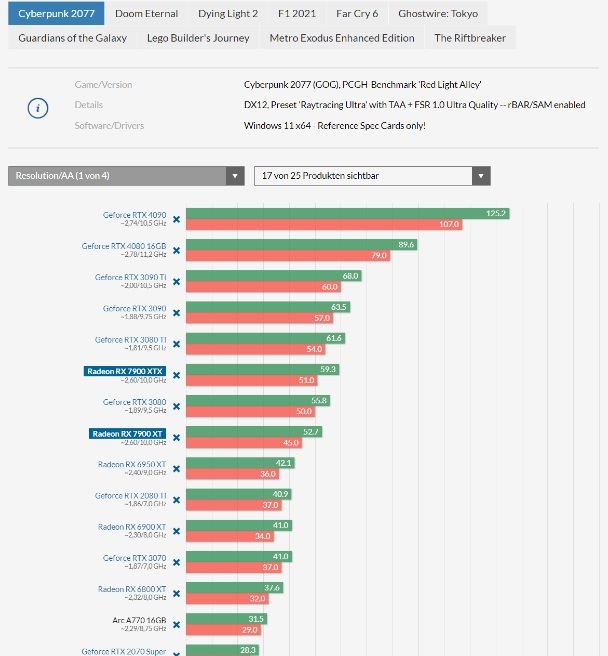Click the X icon beside Geforce RTX 3090
Viewport: 608px width, 656px height.
(x=177, y=313)
